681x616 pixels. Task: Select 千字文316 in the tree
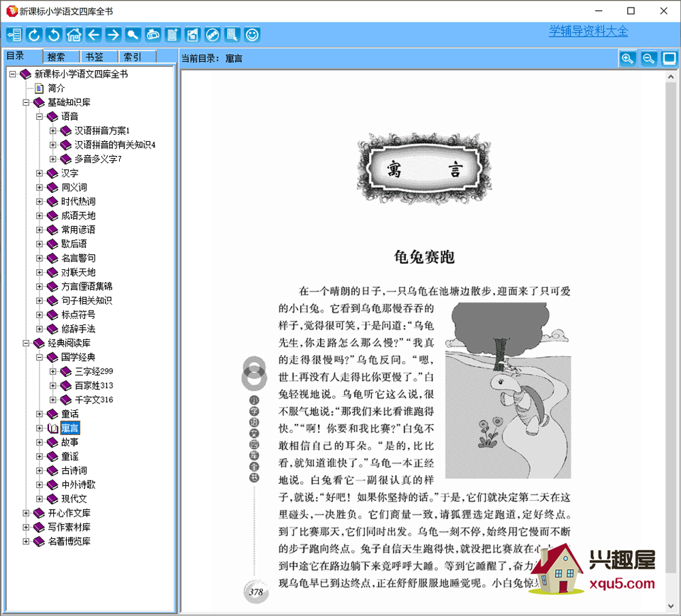coord(94,399)
